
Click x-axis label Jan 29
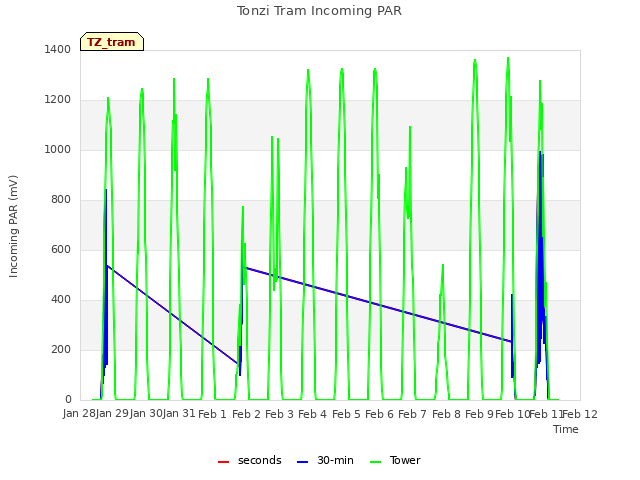(112, 414)
